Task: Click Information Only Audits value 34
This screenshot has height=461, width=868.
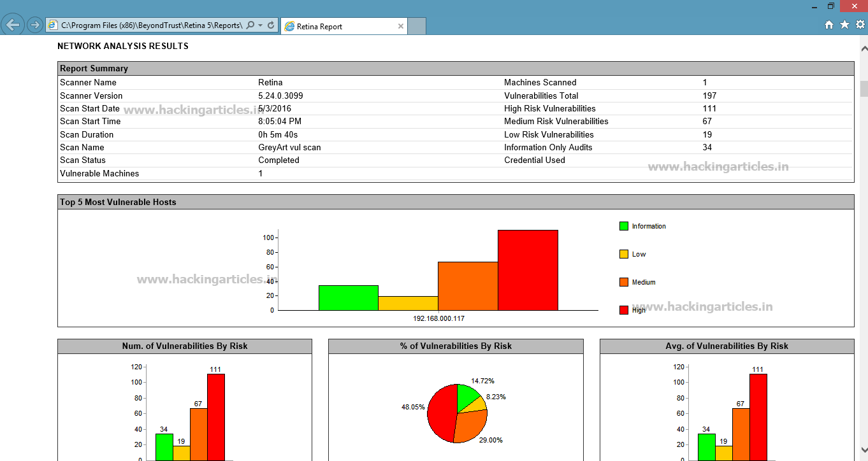Action: (x=707, y=147)
